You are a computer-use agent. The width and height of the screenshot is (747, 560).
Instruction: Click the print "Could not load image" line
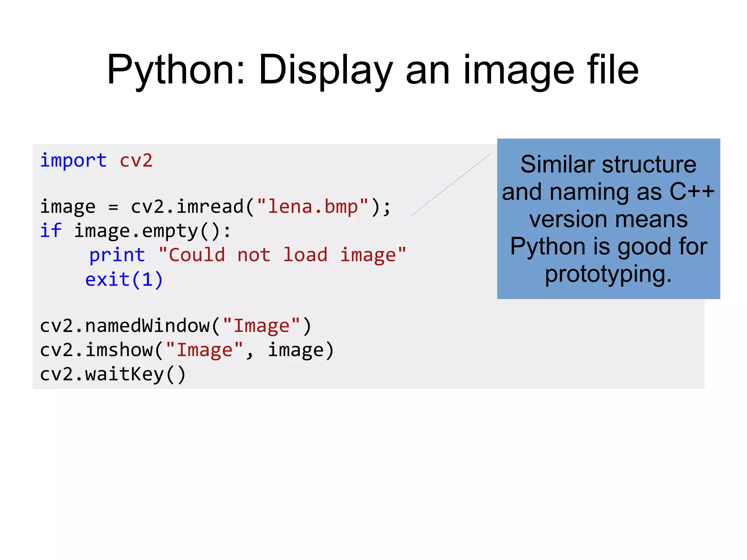coord(248,255)
